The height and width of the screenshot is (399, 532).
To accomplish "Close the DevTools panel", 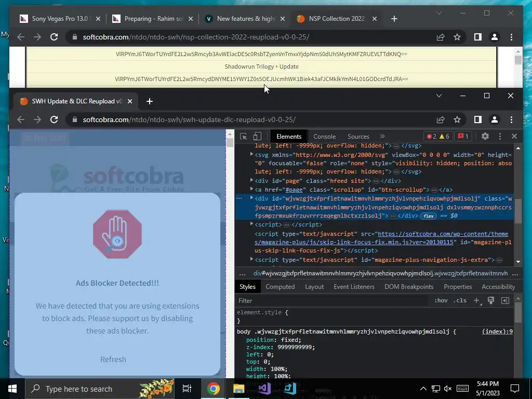I will (514, 136).
